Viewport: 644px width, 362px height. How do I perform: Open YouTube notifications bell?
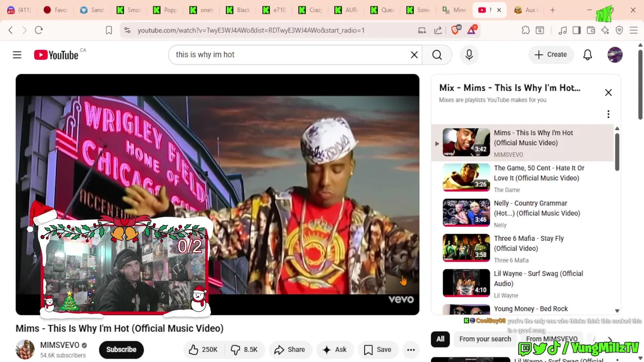tap(587, 54)
